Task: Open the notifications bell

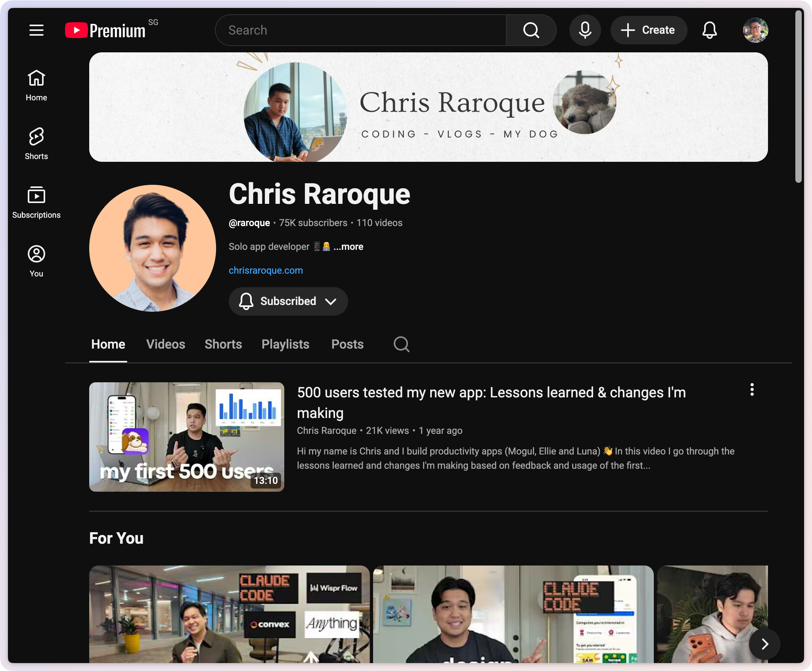Action: 709,30
